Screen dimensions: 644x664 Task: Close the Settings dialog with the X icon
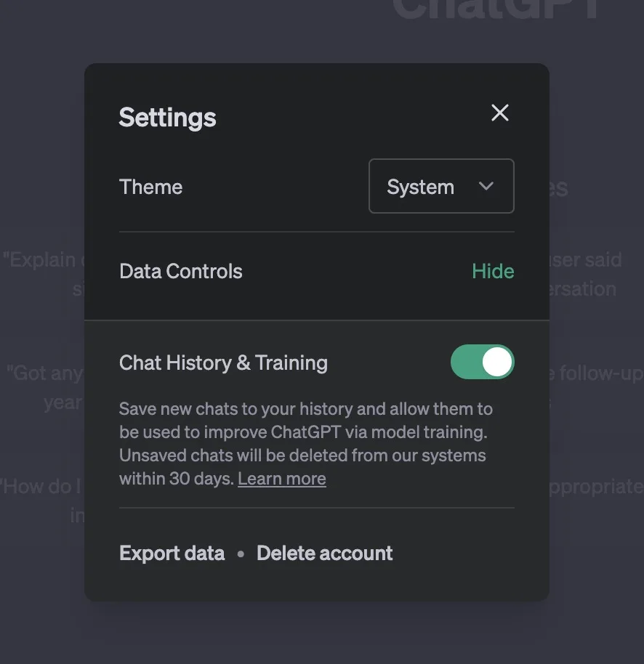click(x=500, y=113)
